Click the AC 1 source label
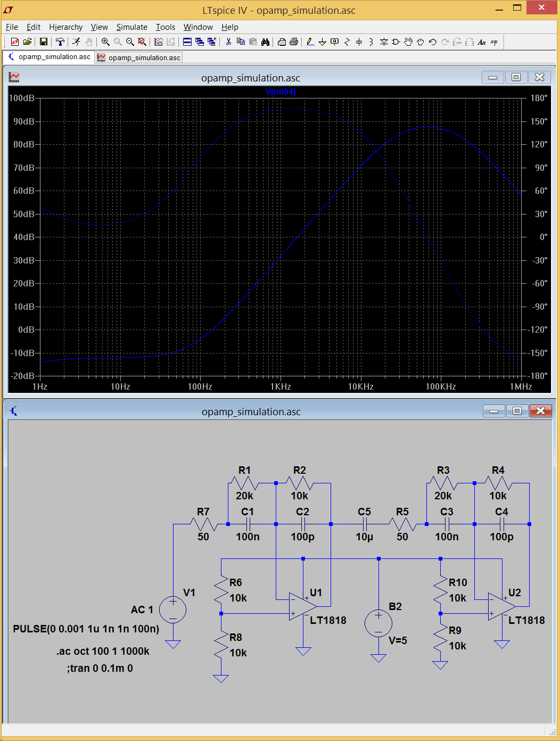Image resolution: width=560 pixels, height=741 pixels. 142,610
